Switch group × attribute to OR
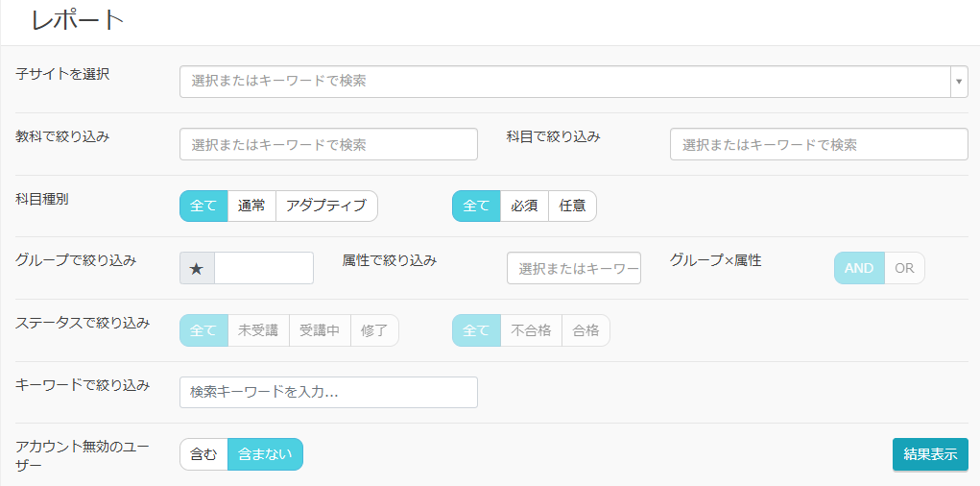Viewport: 980px width, 486px height. [x=904, y=269]
